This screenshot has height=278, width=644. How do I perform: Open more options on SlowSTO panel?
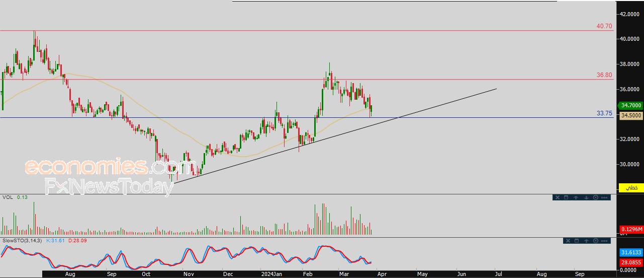(604, 241)
